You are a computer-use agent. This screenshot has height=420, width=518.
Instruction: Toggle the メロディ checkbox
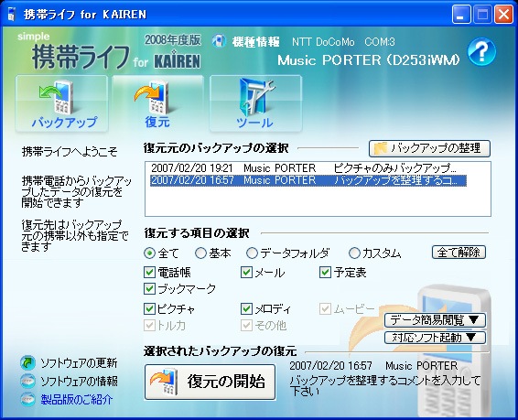click(246, 309)
